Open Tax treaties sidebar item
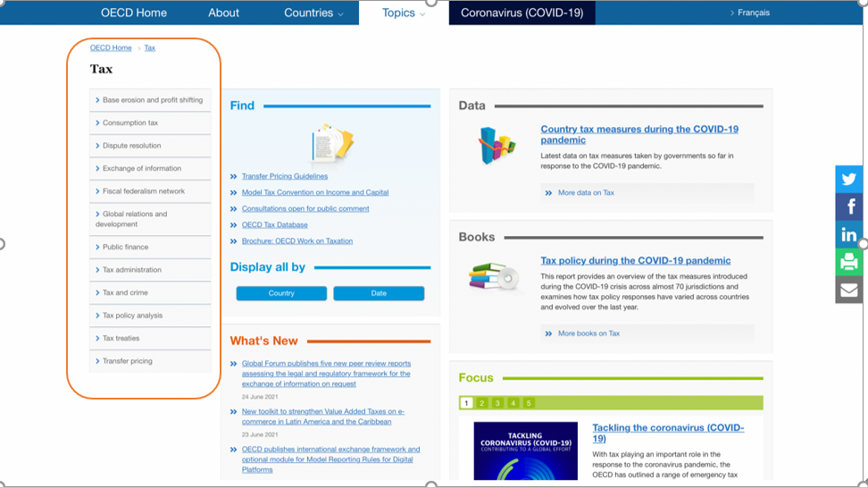Screen dimensions: 868x488 coord(150,338)
